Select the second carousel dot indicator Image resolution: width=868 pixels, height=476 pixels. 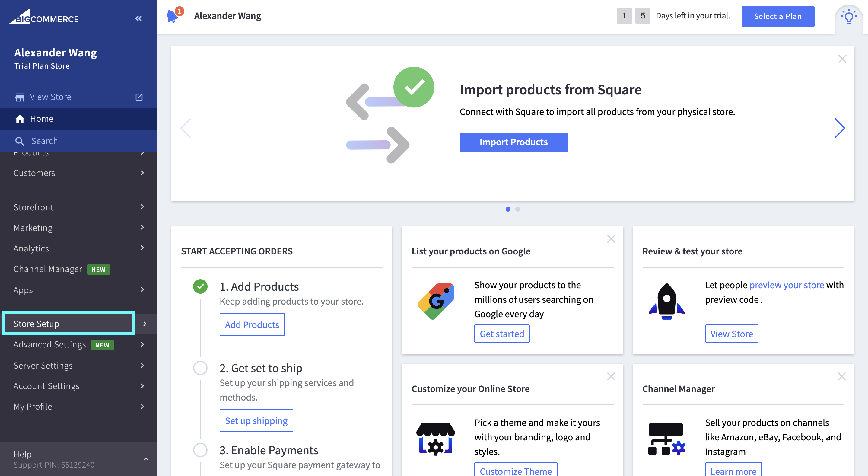[517, 209]
